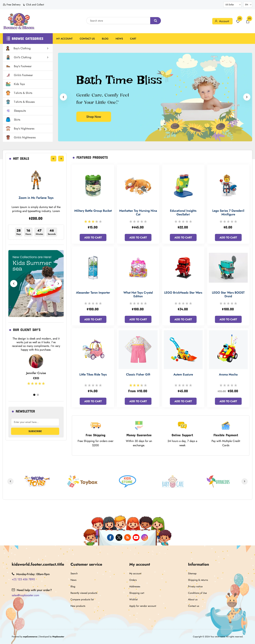Open the YouTube social icon
This screenshot has width=255, height=644.
tap(136, 537)
